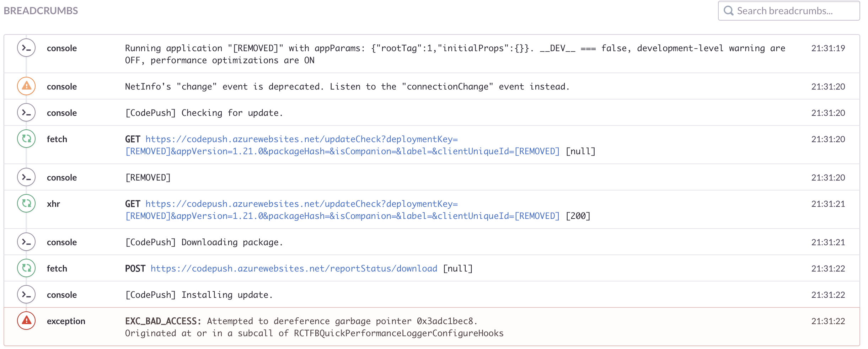868x349 pixels.
Task: Click the console icon beside CodePush Installing update
Action: [26, 294]
